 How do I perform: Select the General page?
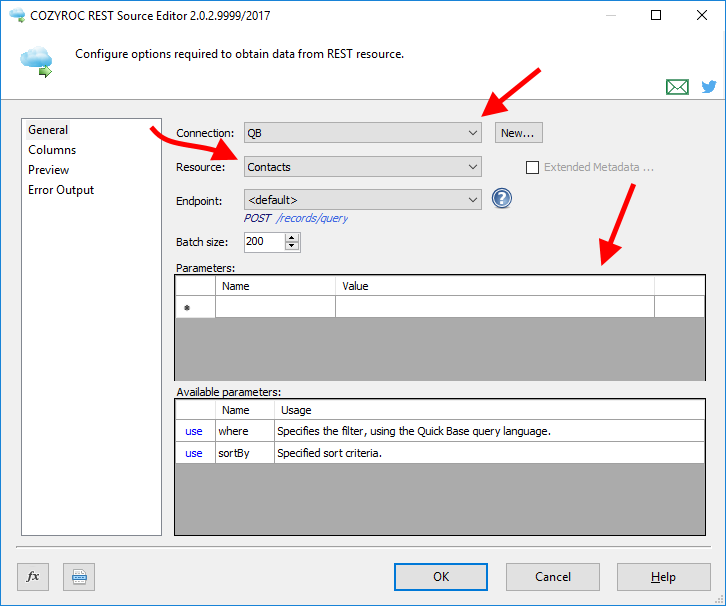tap(48, 130)
